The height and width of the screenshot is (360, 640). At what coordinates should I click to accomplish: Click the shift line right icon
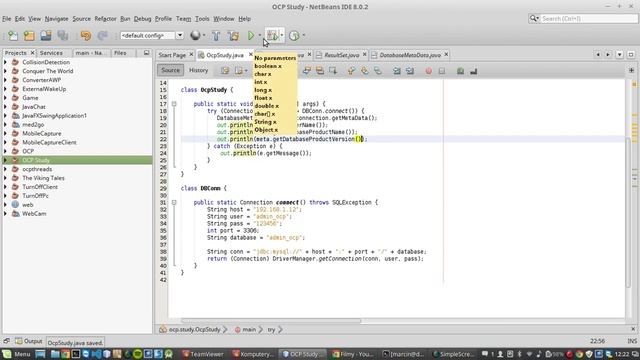pyautogui.click(x=410, y=71)
